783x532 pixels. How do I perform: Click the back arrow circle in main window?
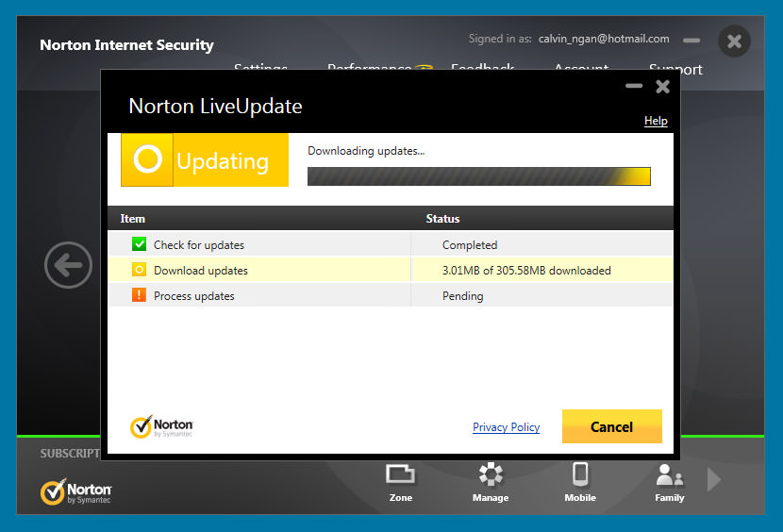[x=68, y=265]
